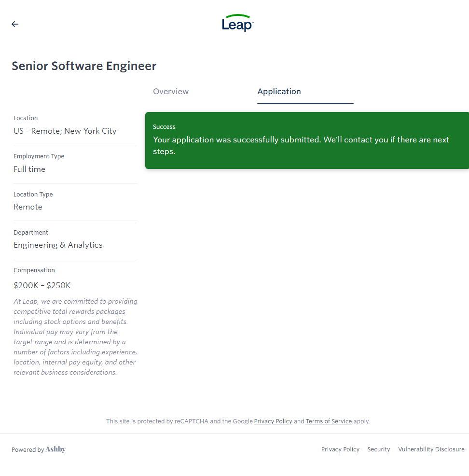Image resolution: width=469 pixels, height=476 pixels.
Task: Open the Google Terms of Service link
Action: click(329, 421)
